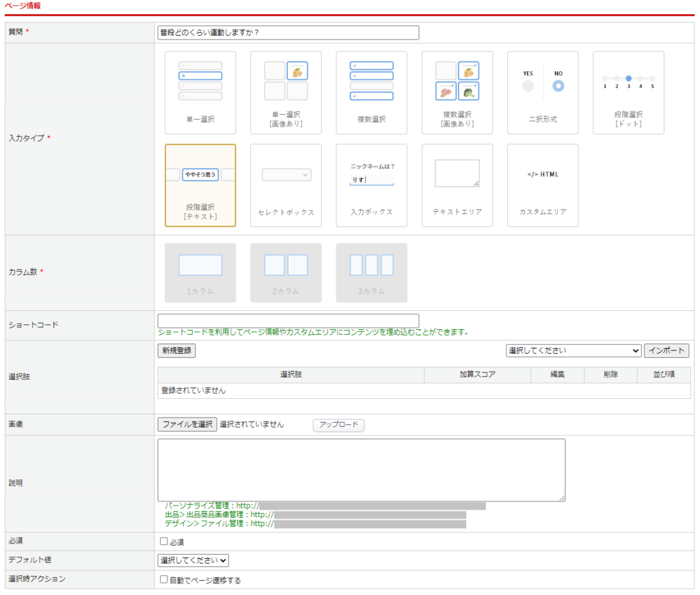This screenshot has width=700, height=595.
Task: Click the 新規登録 button
Action: point(177,350)
